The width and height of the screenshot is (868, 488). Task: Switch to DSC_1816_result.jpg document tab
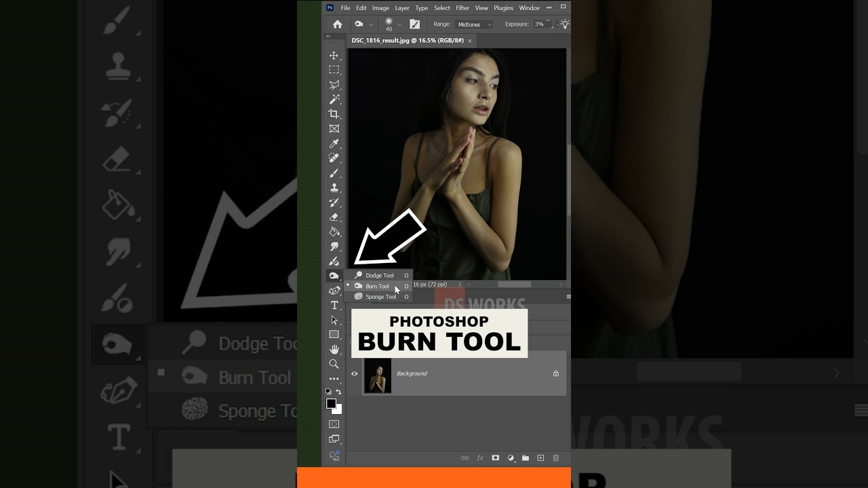(408, 41)
